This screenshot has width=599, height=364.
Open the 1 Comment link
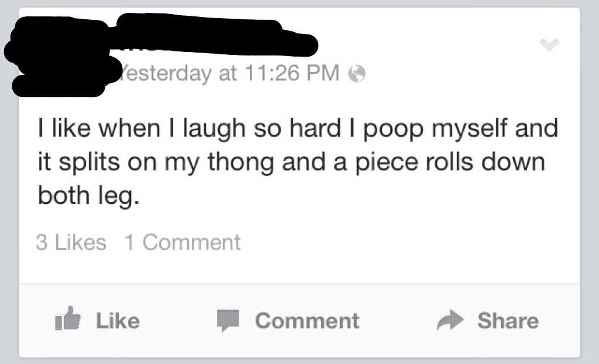pyautogui.click(x=183, y=242)
